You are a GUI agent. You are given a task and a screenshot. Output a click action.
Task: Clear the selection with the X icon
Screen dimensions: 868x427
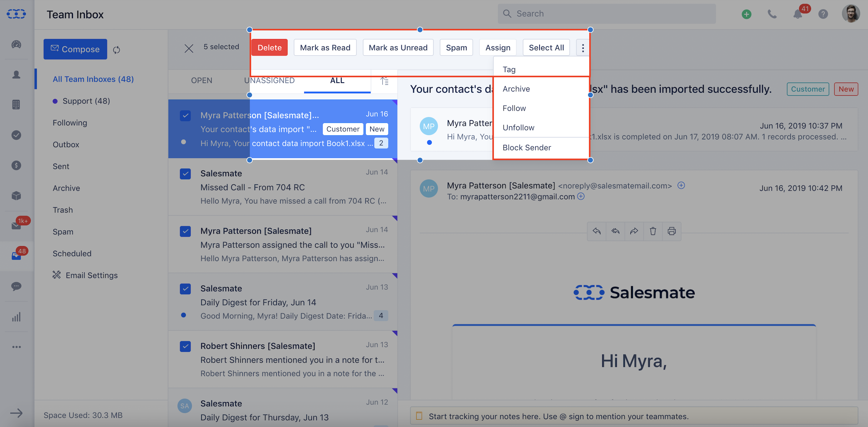pos(189,48)
